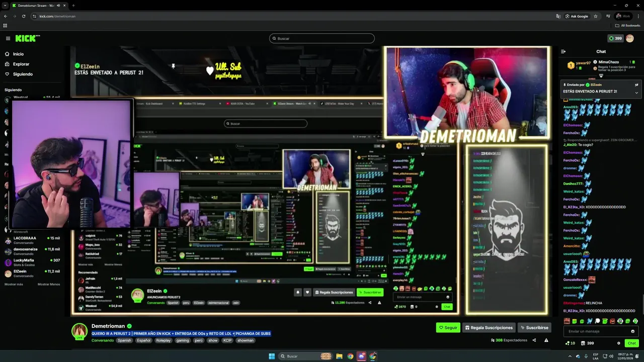Viewport: 644px width, 362px height.
Task: Click Ask Google in the toolbar
Action: pyautogui.click(x=577, y=16)
